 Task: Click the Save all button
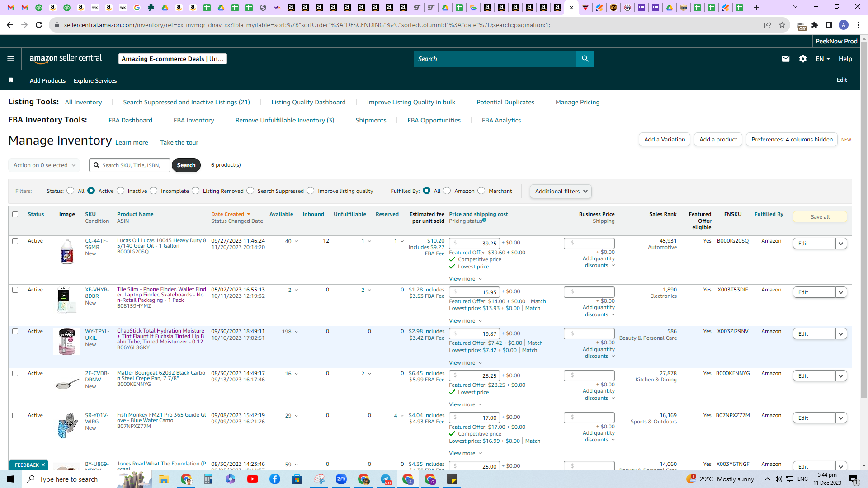(x=820, y=217)
